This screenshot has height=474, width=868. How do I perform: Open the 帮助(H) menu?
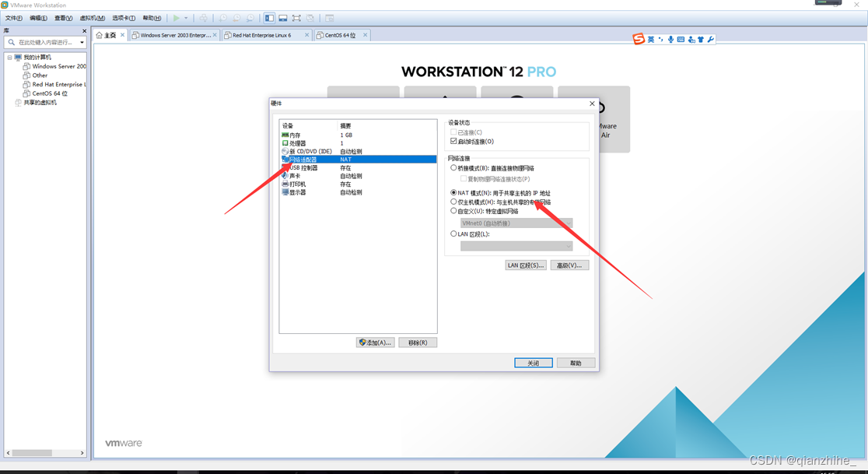pos(152,18)
